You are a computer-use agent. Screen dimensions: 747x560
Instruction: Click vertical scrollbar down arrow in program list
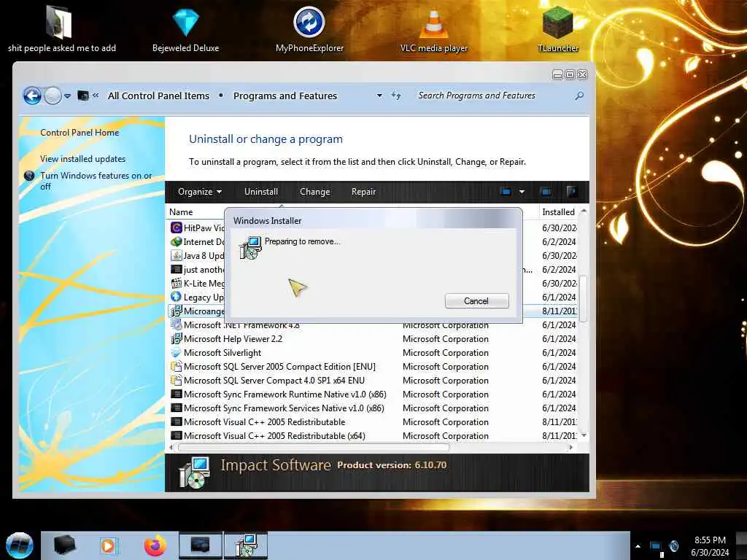click(584, 435)
